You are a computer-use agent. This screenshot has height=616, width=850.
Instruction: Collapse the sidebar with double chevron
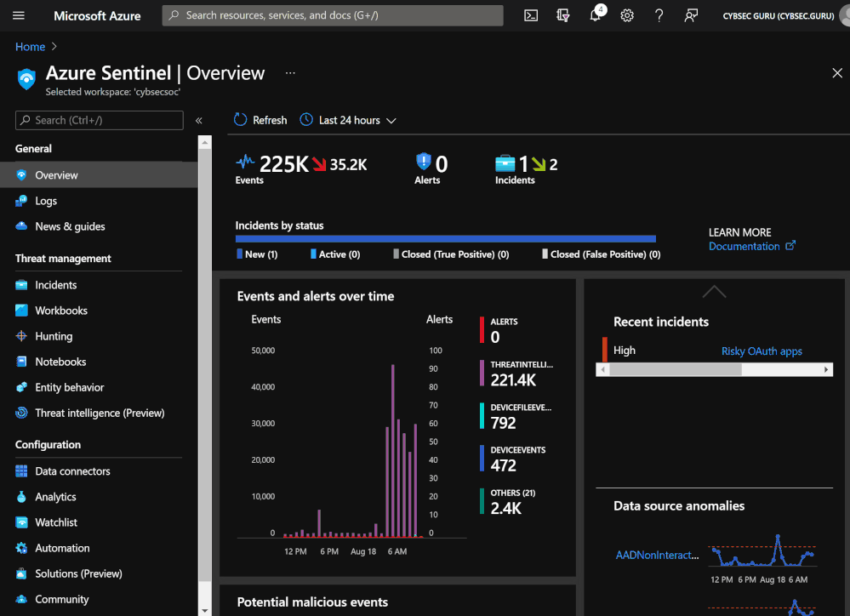(x=199, y=120)
